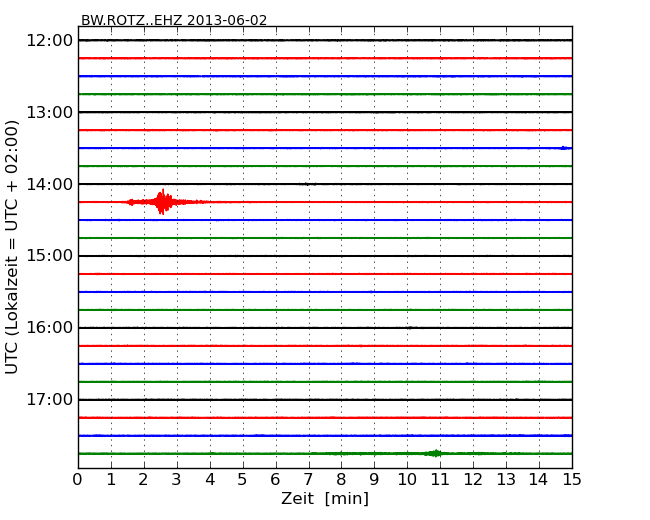Click the 2 tick label on the minute axis

144,480
